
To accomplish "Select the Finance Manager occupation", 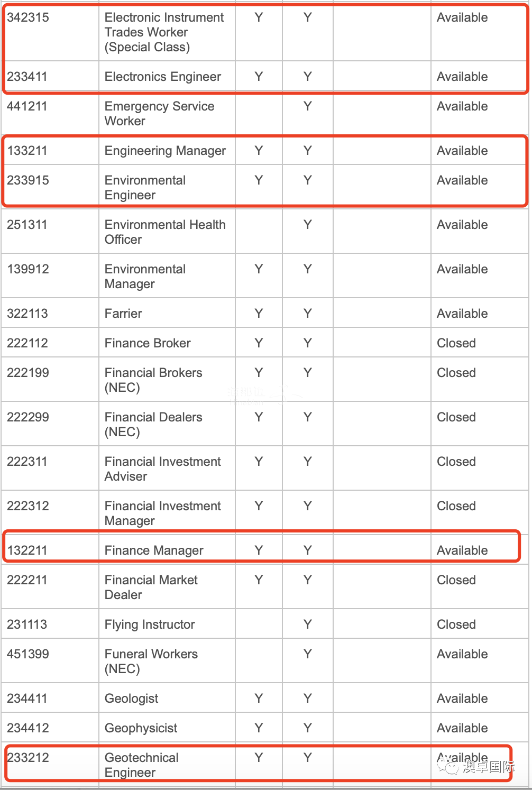I will [x=154, y=550].
